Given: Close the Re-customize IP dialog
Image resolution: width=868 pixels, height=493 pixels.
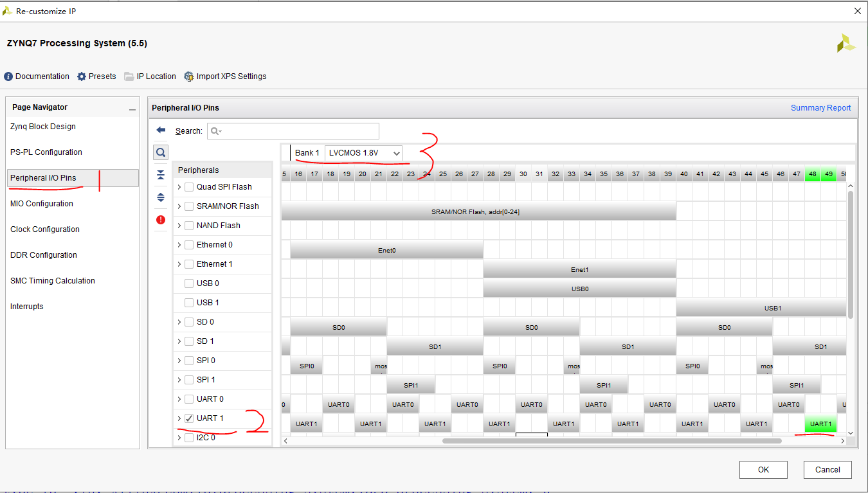Looking at the screenshot, I should coord(857,11).
